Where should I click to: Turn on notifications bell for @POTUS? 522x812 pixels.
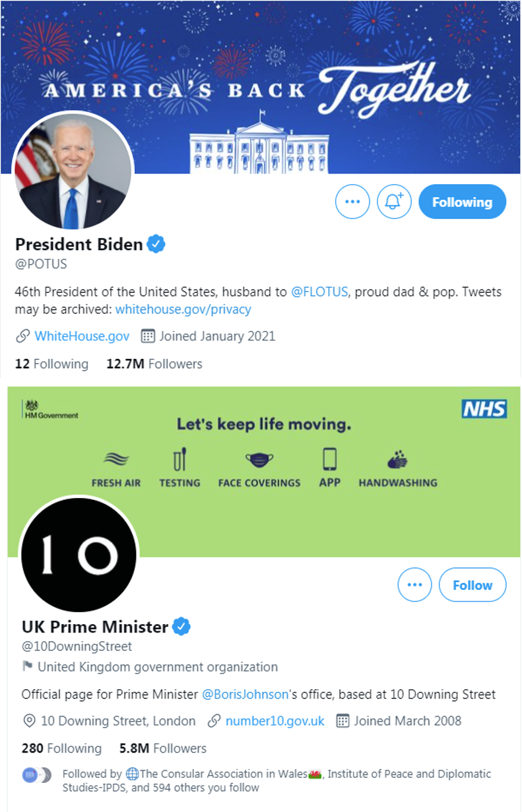pos(394,202)
